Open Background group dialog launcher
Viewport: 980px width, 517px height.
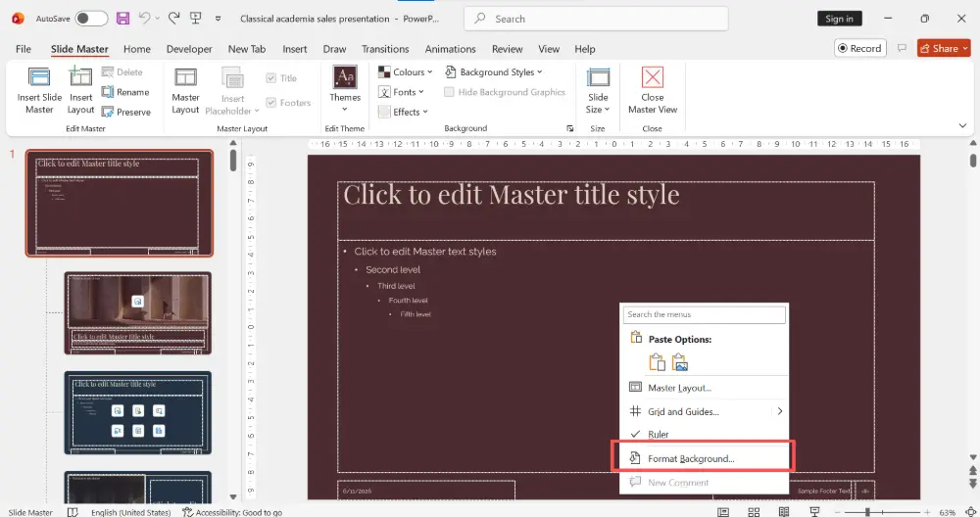click(x=570, y=128)
